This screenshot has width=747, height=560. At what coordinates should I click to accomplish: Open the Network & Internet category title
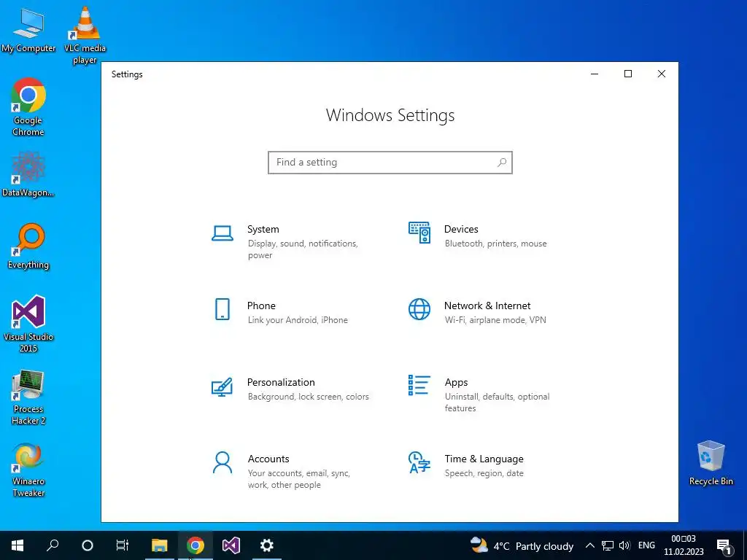[487, 306]
